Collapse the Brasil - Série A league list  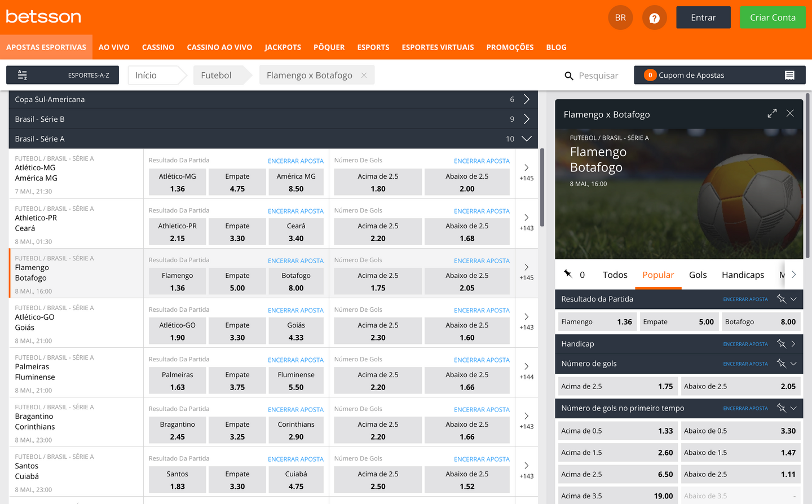[x=526, y=138]
